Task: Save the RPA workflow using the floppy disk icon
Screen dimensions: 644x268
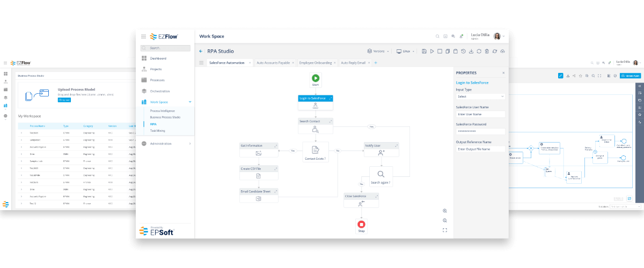Action: pos(424,51)
